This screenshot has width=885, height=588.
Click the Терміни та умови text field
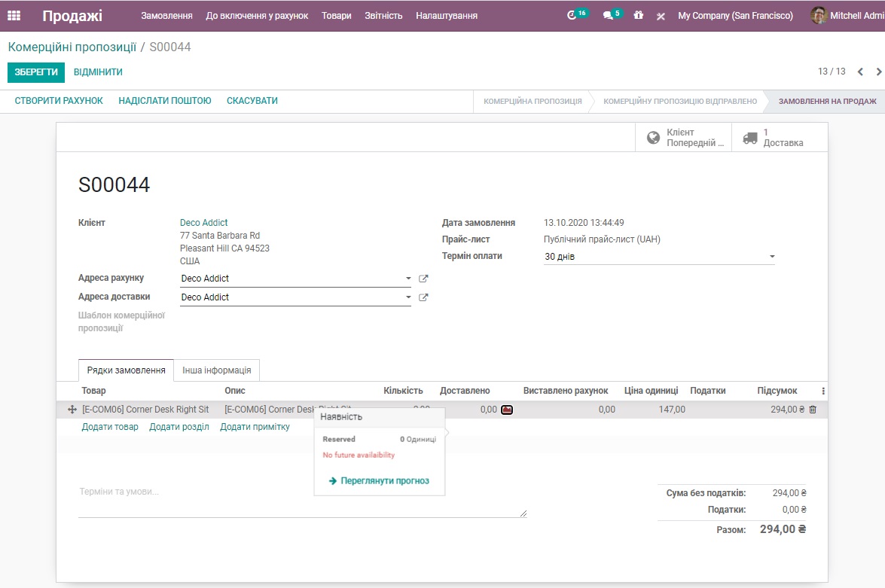click(x=301, y=501)
